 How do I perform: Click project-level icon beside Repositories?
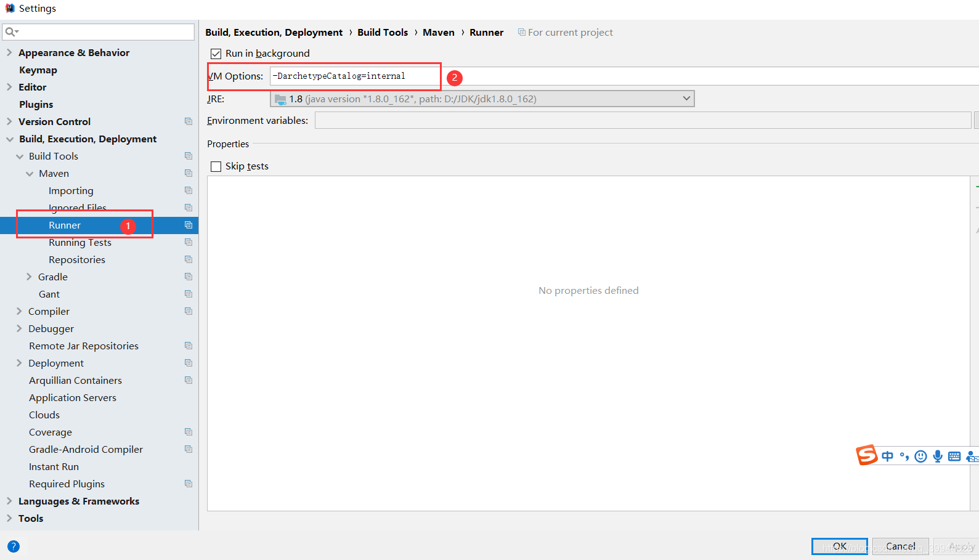(189, 259)
